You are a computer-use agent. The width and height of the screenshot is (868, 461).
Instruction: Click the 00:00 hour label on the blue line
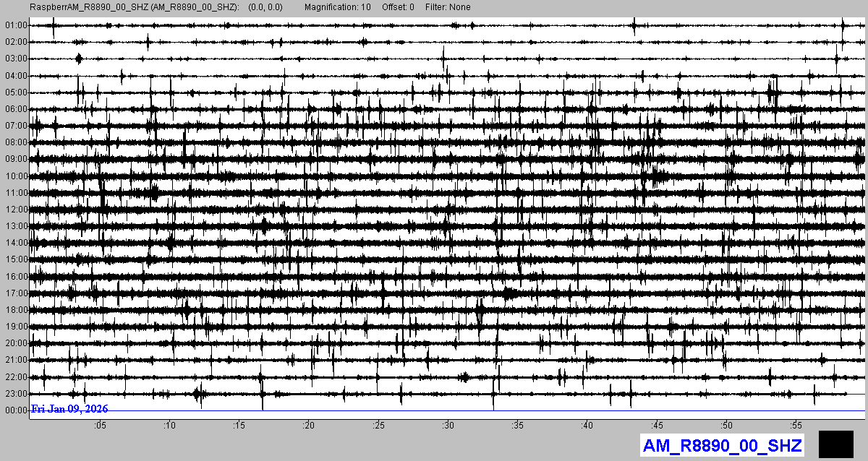(15, 410)
